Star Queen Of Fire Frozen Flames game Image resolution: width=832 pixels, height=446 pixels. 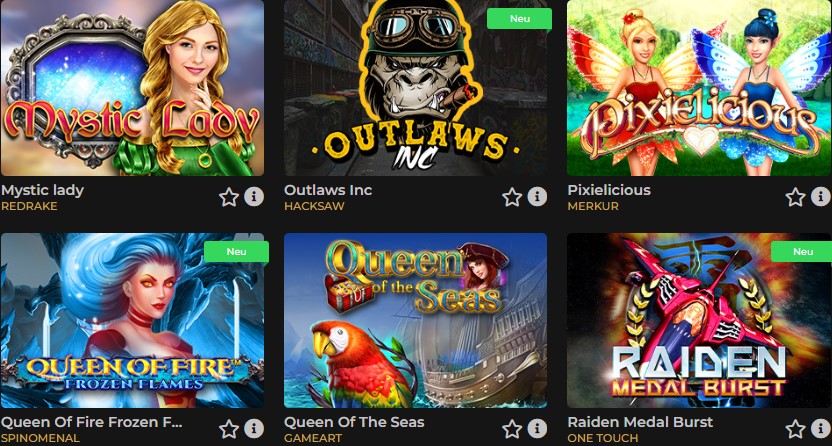(x=229, y=429)
